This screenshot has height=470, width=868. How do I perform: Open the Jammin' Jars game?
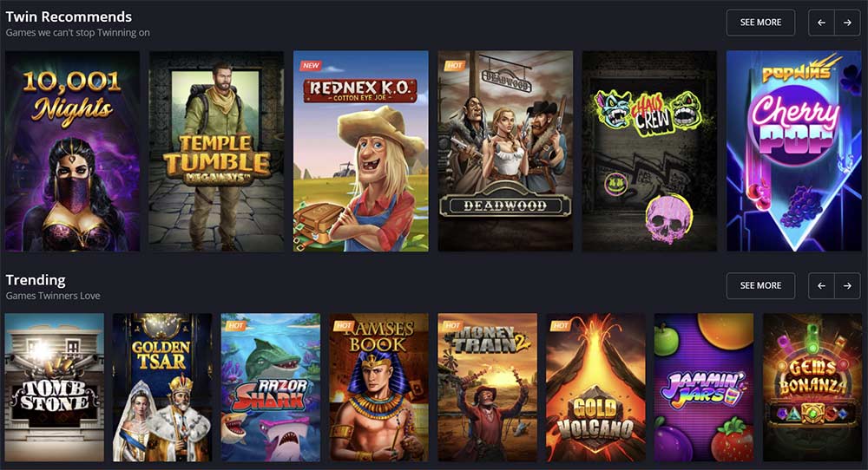tap(704, 388)
